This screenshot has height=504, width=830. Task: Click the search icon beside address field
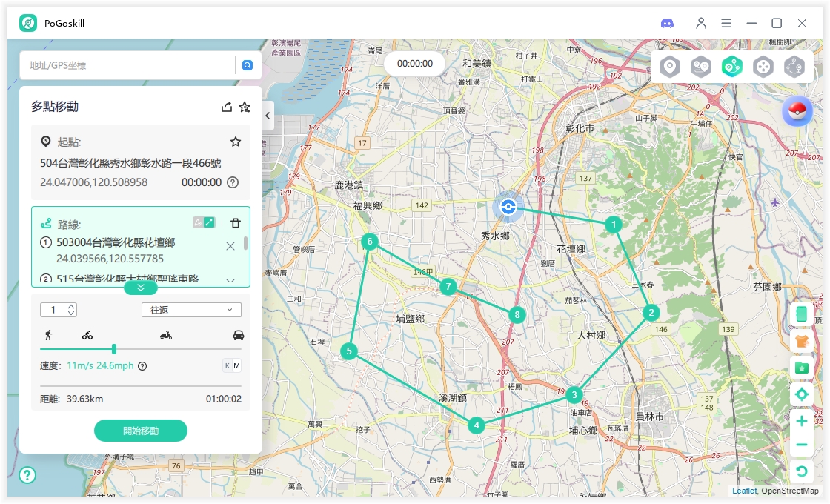tap(248, 65)
